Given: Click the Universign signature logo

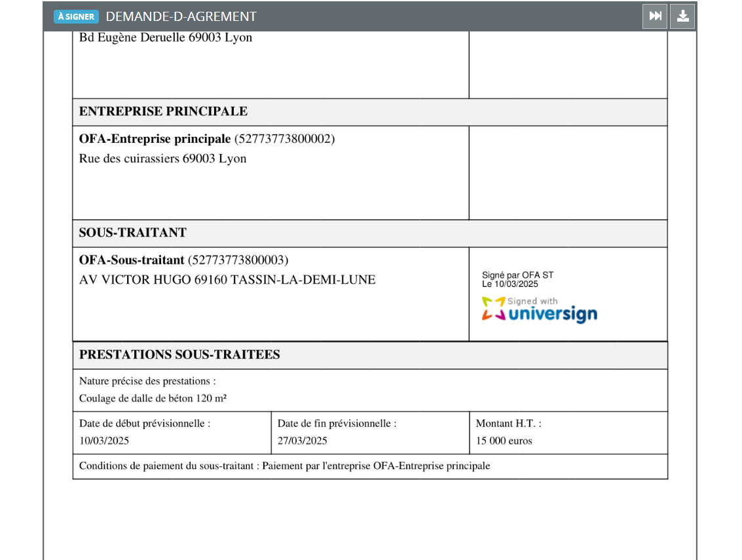Looking at the screenshot, I should [539, 310].
